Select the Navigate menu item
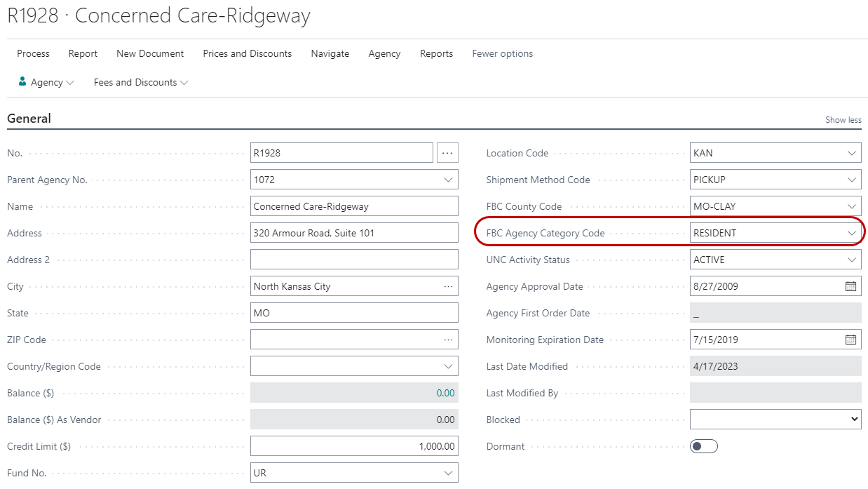The height and width of the screenshot is (489, 868). 330,53
